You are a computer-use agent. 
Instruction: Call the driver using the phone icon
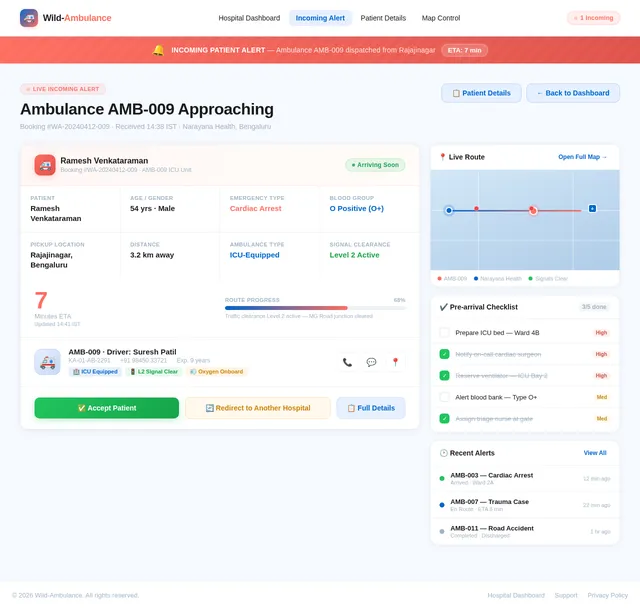tap(347, 362)
